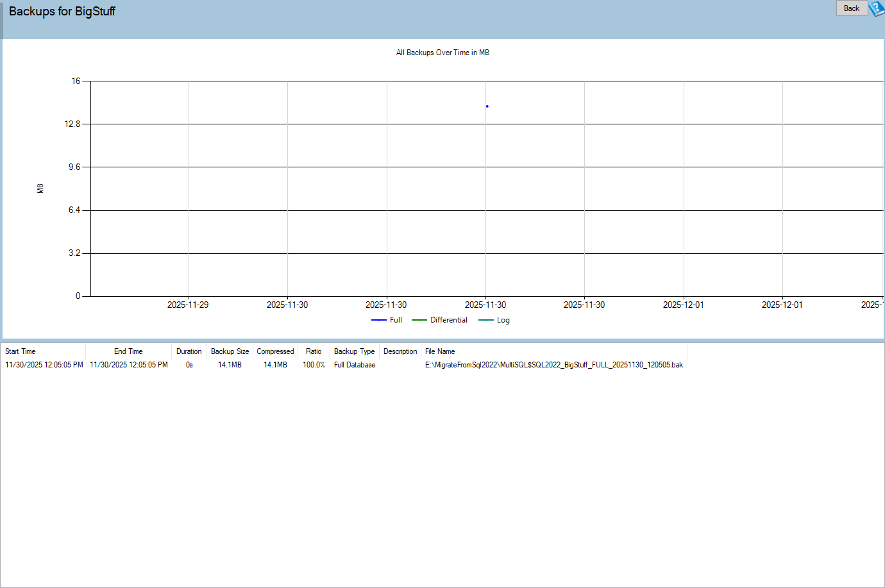Select the Log legend entry
This screenshot has height=588, width=885.
(494, 320)
